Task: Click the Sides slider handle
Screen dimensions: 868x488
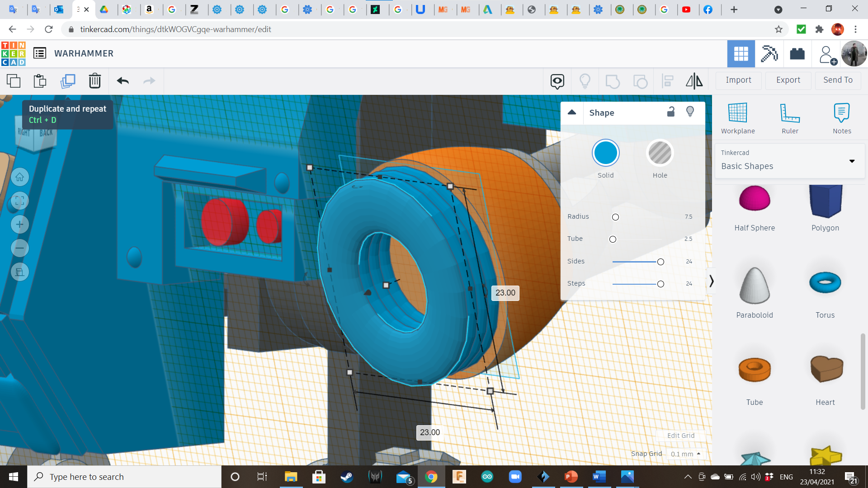Action: tap(660, 262)
